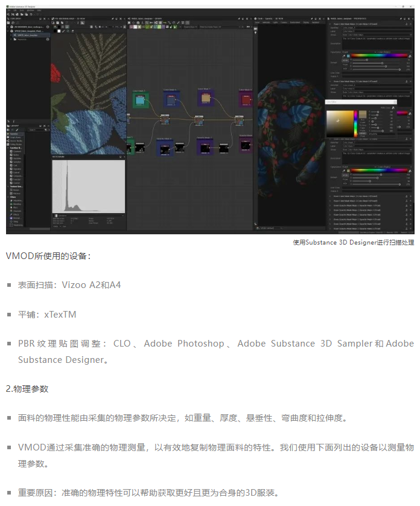Click the caption '使用Substance 3D Designer进行扫描处理'
Viewport: 420px width, 506px height.
(x=354, y=242)
